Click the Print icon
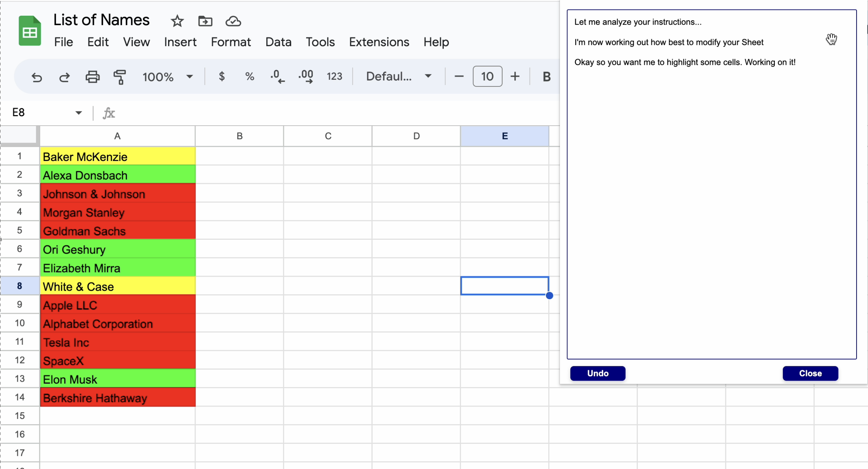The height and width of the screenshot is (469, 868). (92, 77)
